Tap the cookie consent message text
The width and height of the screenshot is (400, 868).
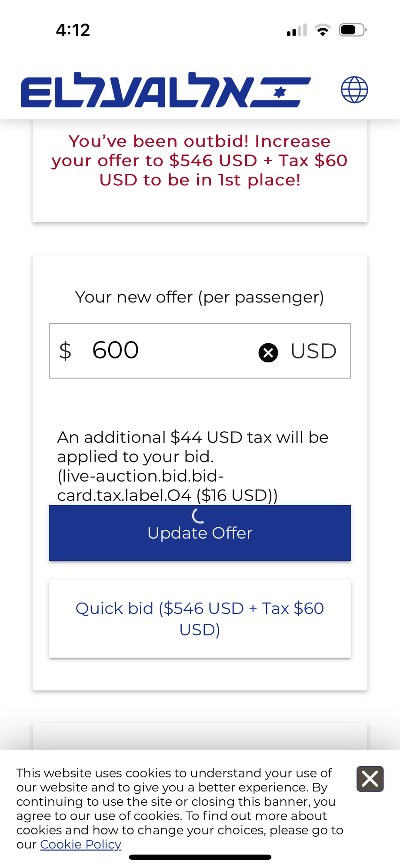point(178,801)
